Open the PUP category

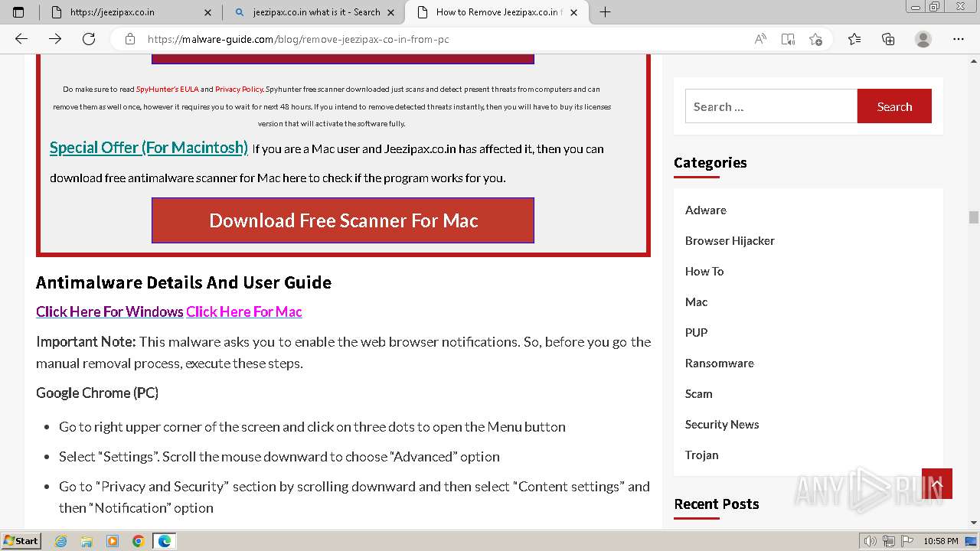(696, 332)
